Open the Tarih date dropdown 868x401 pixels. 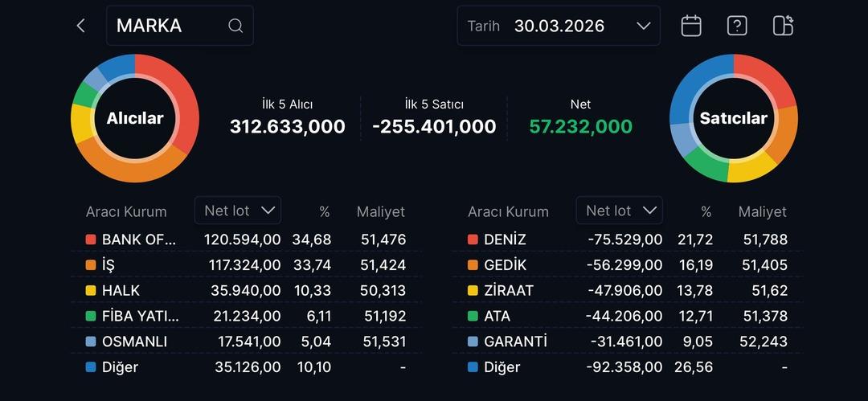click(559, 26)
